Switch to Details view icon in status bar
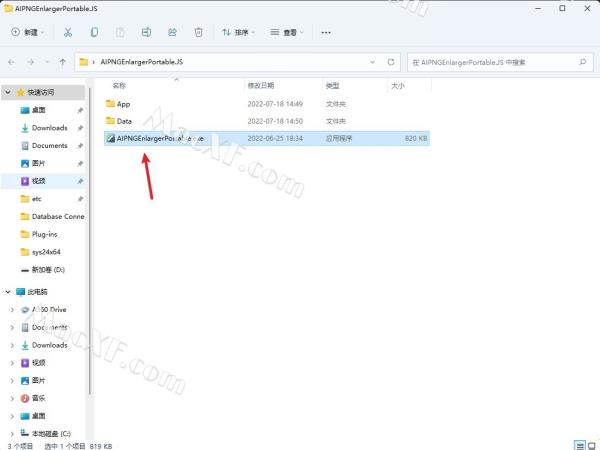Viewport: 600px width, 450px height. click(580, 446)
